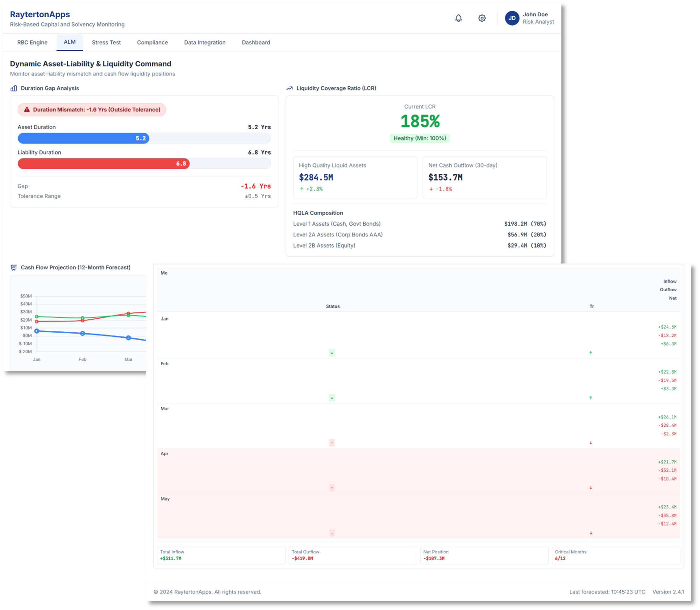This screenshot has height=610, width=700.
Task: Click the Cash Flow Projection presentation icon
Action: [14, 268]
